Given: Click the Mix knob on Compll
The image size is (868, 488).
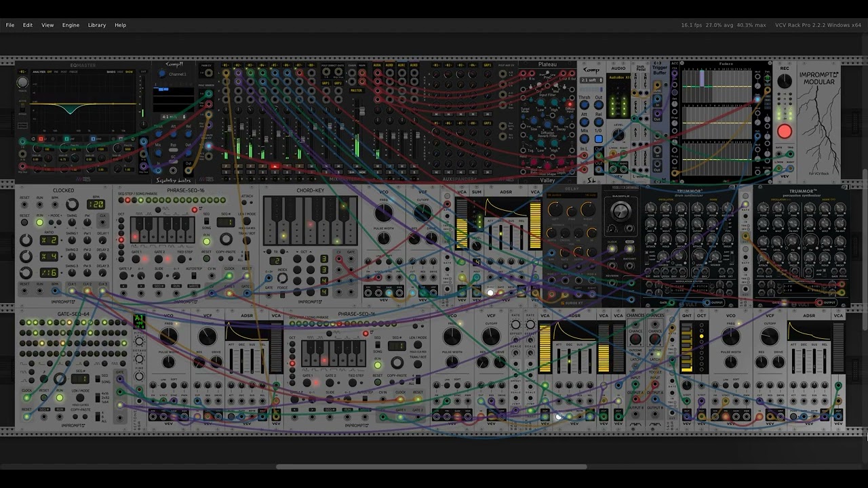Looking at the screenshot, I should click(x=158, y=153).
